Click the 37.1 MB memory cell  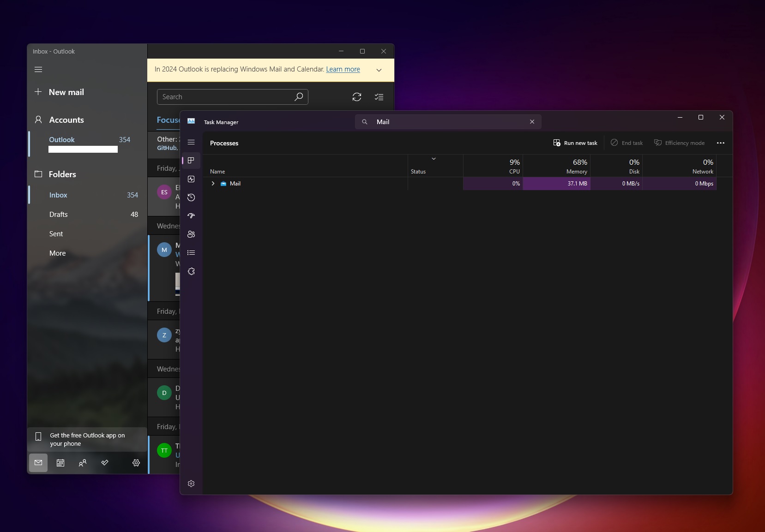pyautogui.click(x=556, y=184)
